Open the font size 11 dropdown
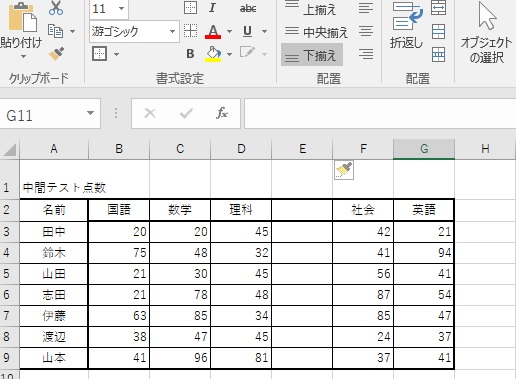Screen dimensions: 516x379 pyautogui.click(x=121, y=8)
